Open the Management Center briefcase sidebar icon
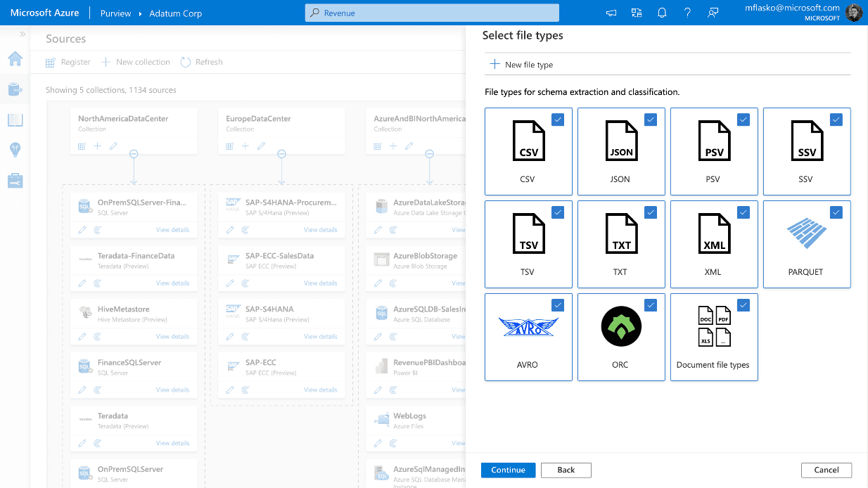 tap(15, 181)
